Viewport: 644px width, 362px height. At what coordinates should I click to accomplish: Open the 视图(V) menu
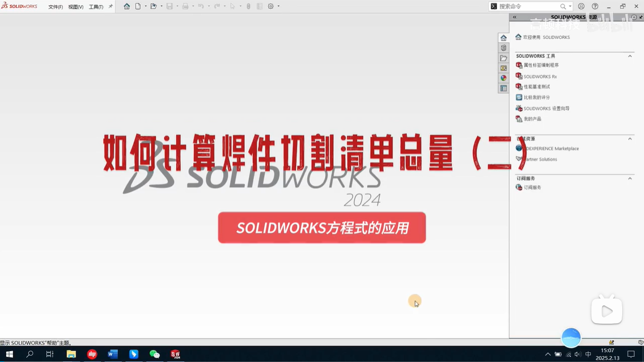(x=75, y=6)
